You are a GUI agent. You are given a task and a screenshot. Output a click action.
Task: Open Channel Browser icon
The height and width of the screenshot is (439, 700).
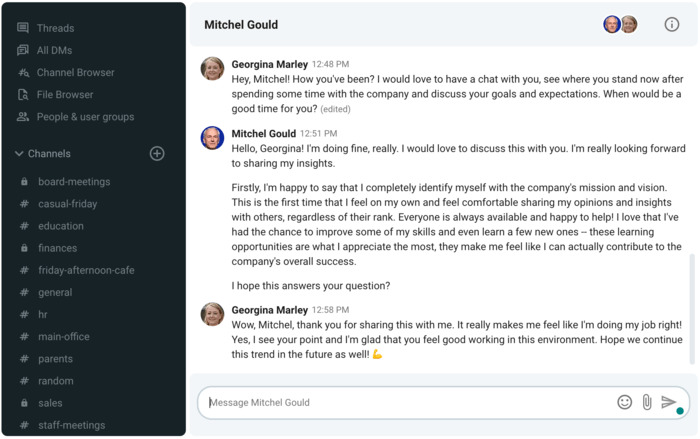[24, 72]
